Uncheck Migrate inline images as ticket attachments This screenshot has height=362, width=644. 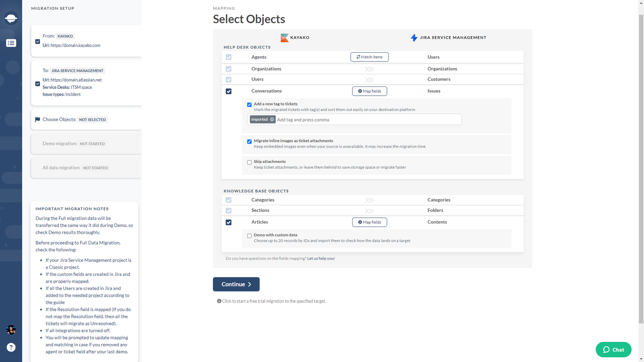coord(250,142)
